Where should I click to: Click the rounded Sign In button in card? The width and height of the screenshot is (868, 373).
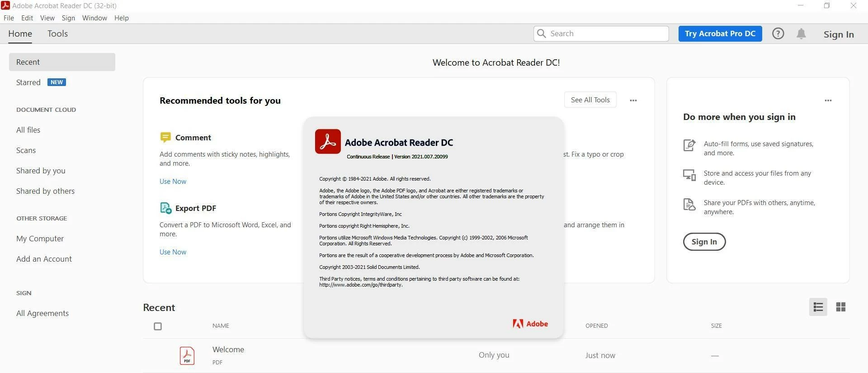click(x=704, y=242)
